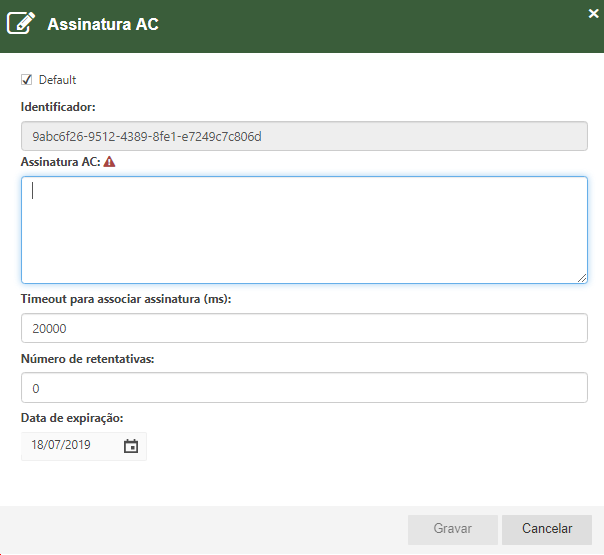Click the Número de retentativas label
This screenshot has width=604, height=555.
coord(87,358)
